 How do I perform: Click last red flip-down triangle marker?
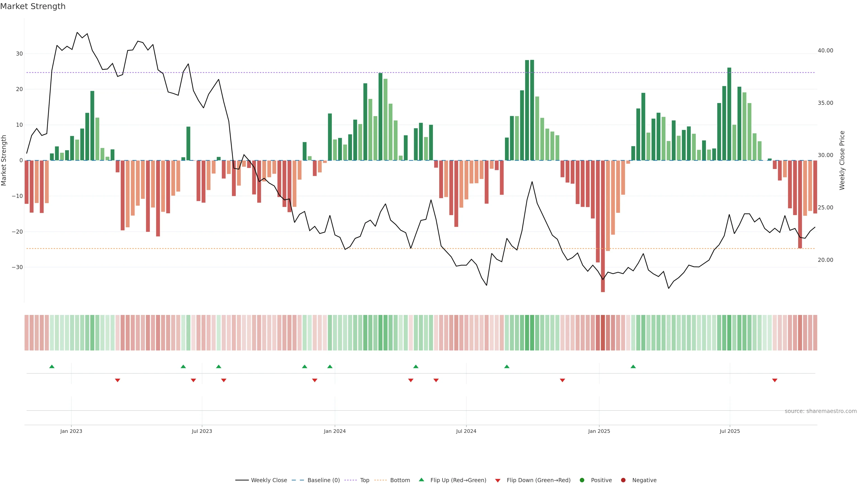775,380
